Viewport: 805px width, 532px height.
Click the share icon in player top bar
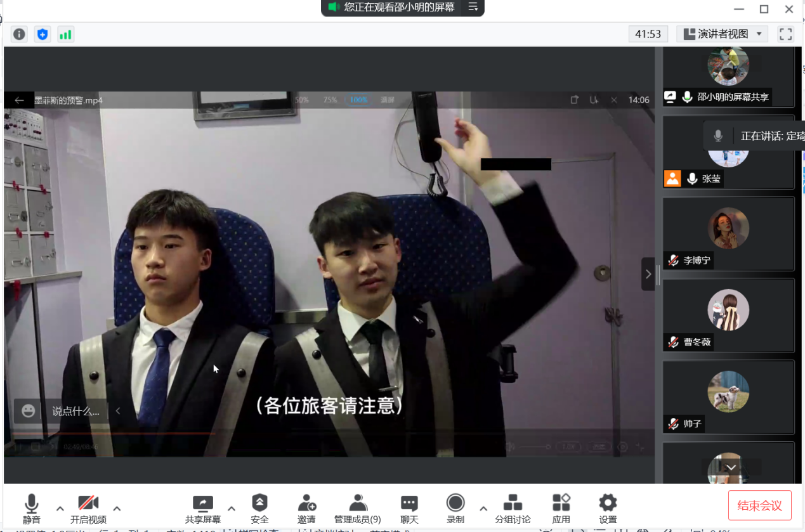tap(575, 100)
